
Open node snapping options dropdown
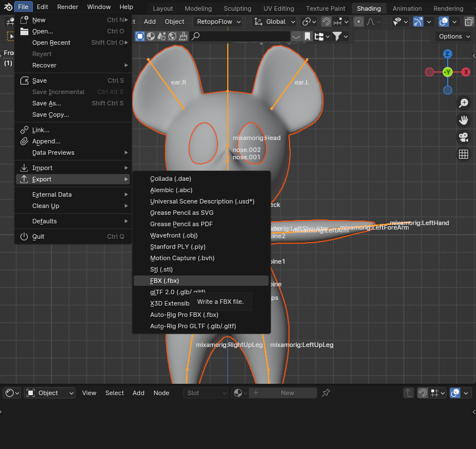437,393
